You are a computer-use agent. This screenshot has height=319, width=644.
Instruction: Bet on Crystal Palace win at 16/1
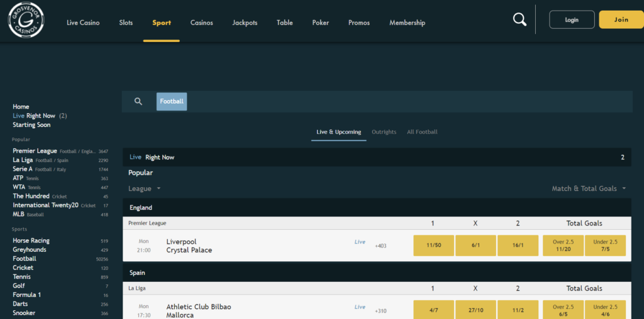tap(518, 246)
